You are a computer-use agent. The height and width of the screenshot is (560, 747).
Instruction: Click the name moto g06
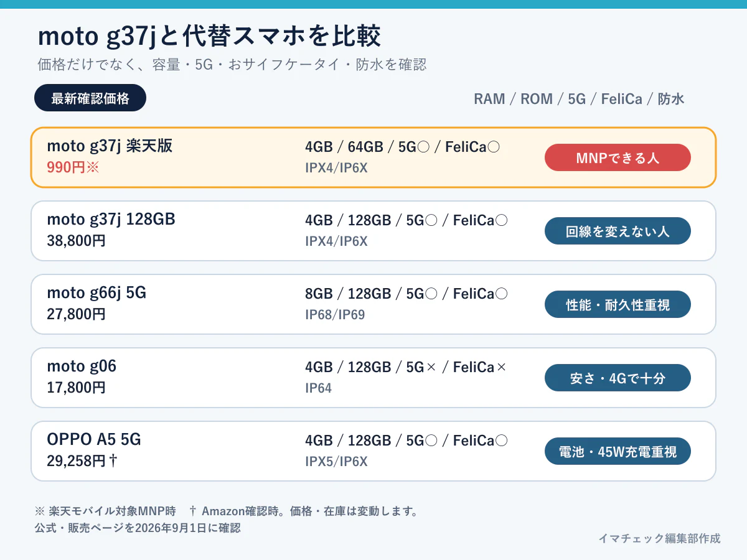tap(82, 366)
